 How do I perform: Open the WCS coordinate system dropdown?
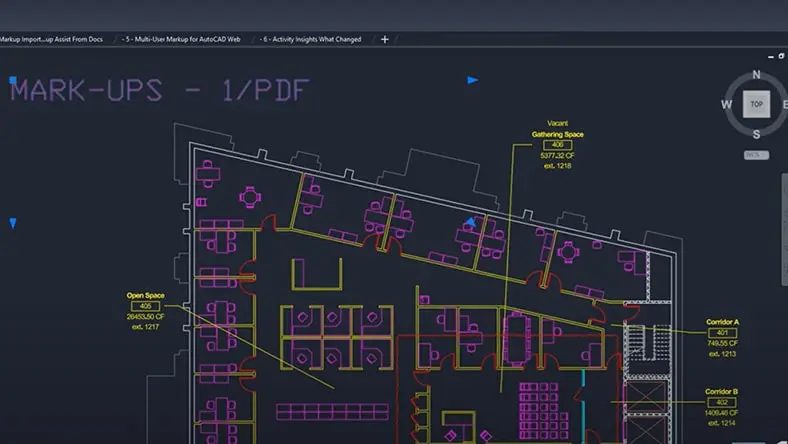(x=756, y=155)
